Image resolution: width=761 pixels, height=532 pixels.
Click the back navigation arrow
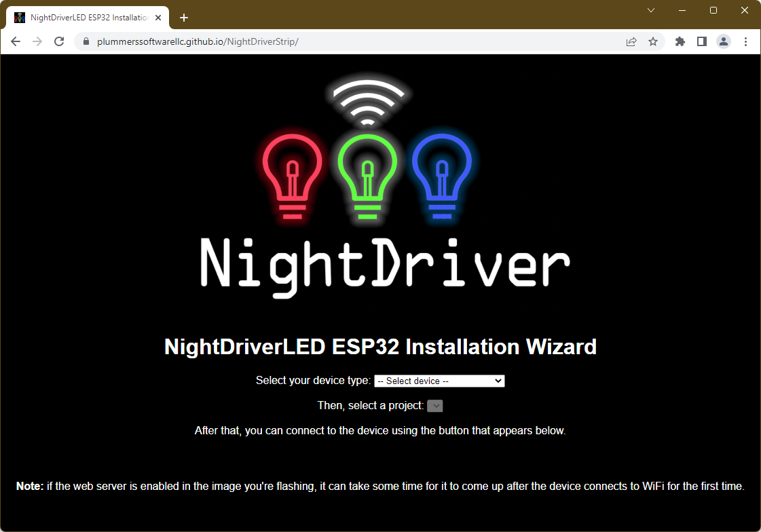click(x=16, y=41)
